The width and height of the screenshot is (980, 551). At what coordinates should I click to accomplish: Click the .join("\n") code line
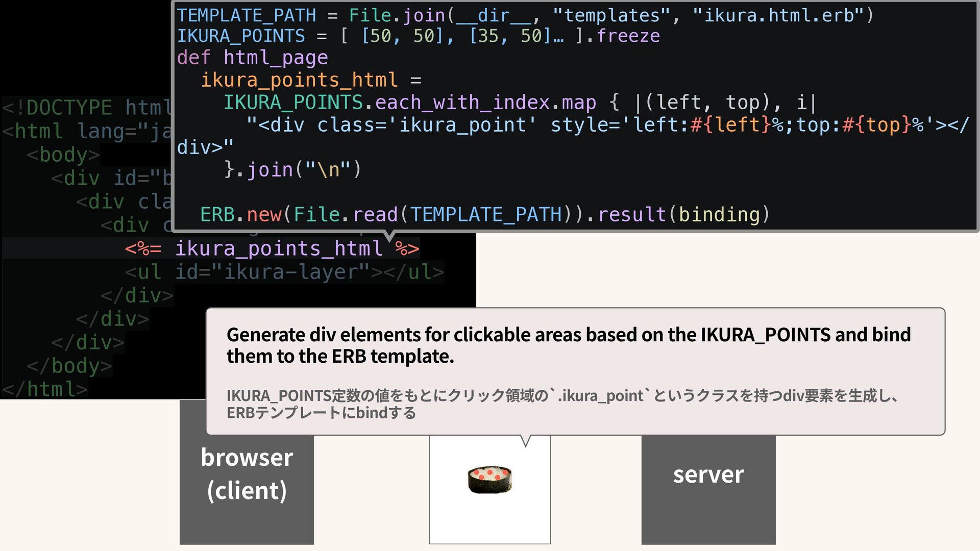pos(293,170)
